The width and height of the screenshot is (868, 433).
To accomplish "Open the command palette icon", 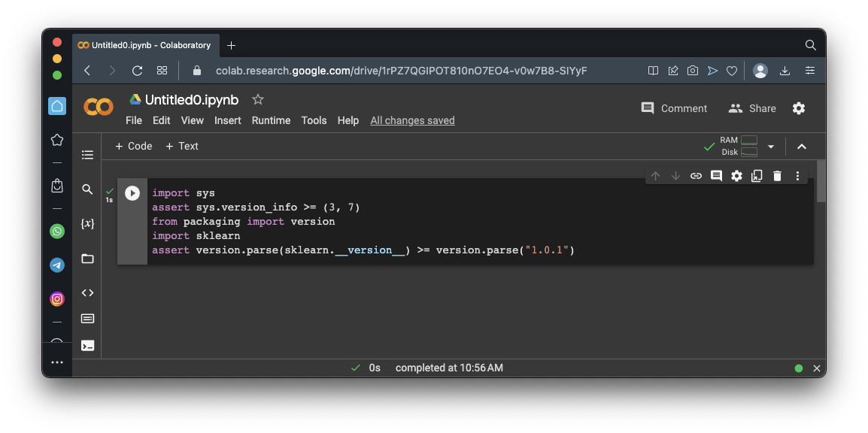I will pos(87,319).
